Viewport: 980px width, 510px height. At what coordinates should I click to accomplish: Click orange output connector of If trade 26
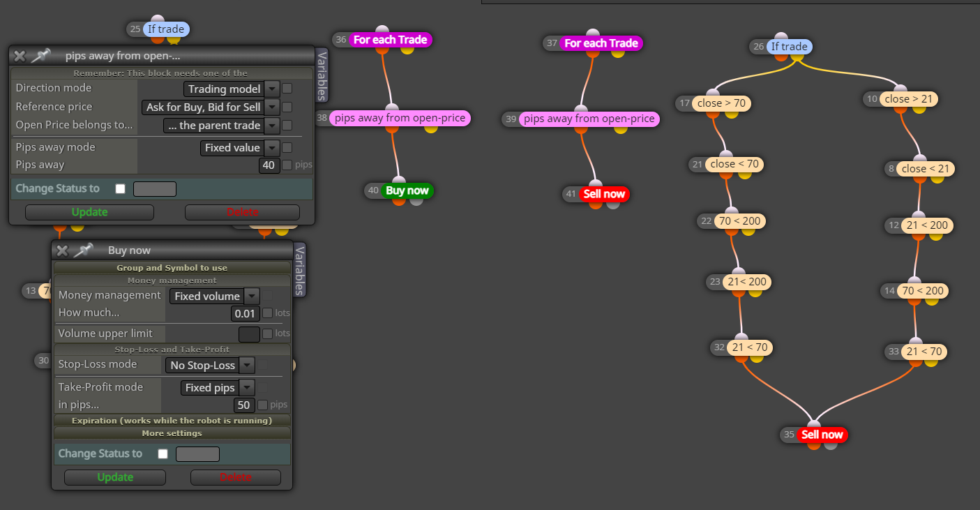pyautogui.click(x=781, y=57)
